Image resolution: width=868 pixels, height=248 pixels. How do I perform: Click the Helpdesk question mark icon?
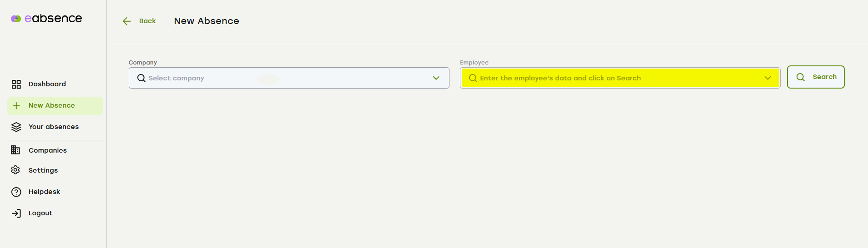pyautogui.click(x=16, y=192)
